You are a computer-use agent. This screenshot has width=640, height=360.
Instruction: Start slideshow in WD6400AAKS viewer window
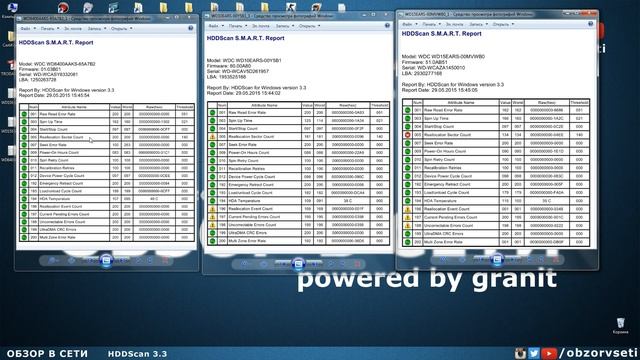(x=106, y=260)
